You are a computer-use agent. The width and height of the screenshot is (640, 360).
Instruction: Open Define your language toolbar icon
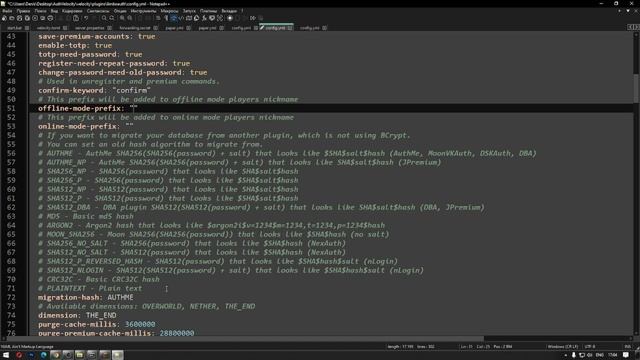tap(181, 18)
